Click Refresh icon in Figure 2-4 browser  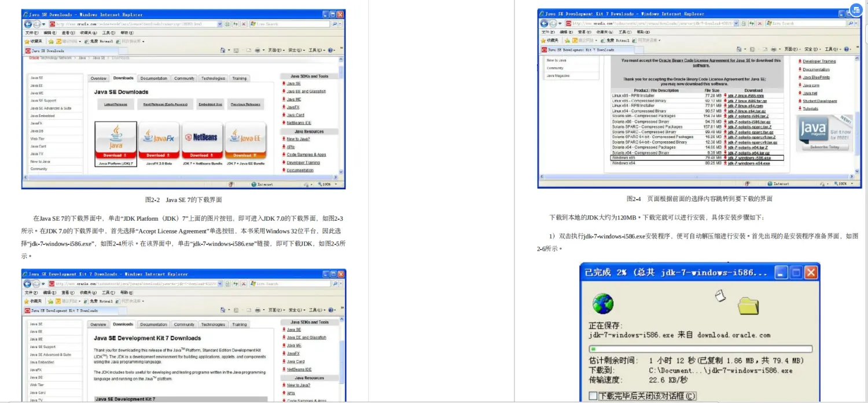click(x=751, y=24)
